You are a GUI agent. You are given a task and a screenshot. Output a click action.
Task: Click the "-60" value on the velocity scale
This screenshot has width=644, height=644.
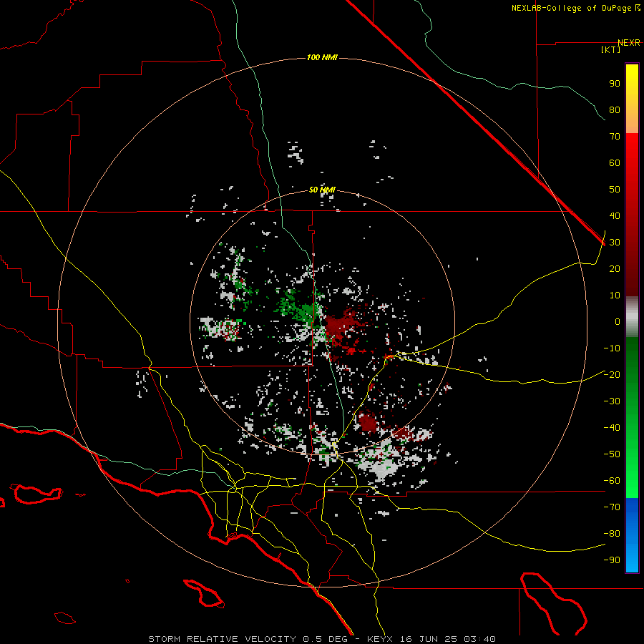pos(612,481)
